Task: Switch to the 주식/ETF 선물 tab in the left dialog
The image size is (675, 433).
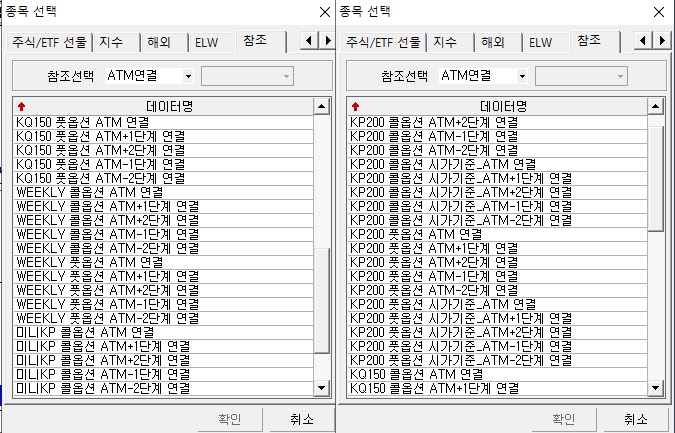Action: click(50, 43)
